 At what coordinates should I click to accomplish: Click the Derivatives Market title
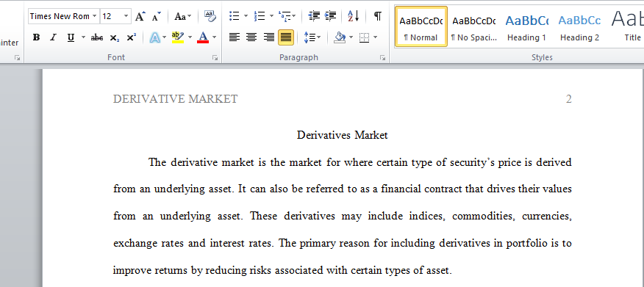(342, 135)
